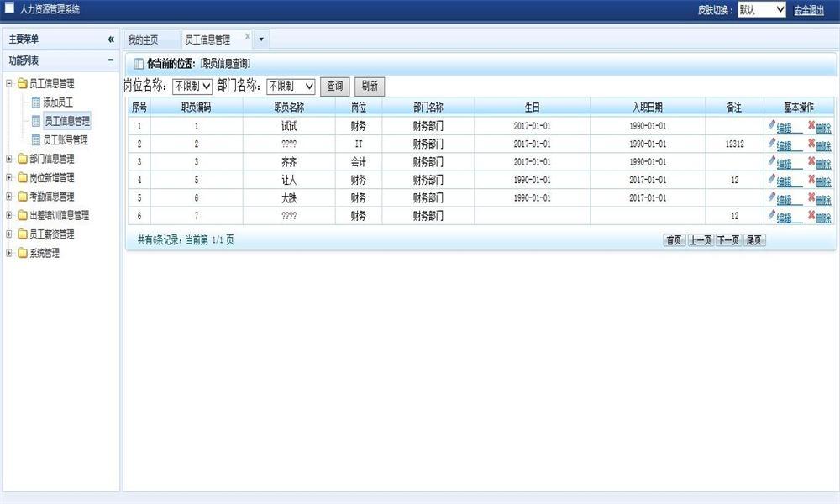Open the 部门名称 dropdown

point(291,86)
